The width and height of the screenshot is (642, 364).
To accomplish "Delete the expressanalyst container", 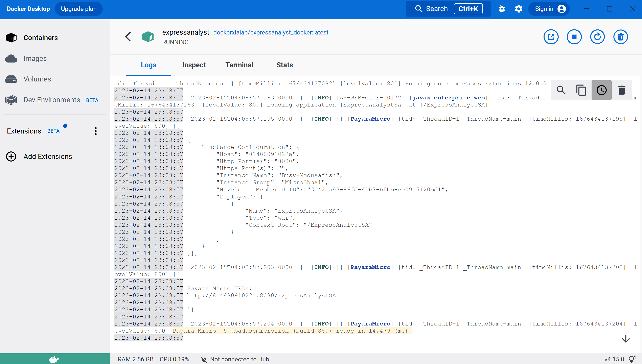I will [x=620, y=37].
